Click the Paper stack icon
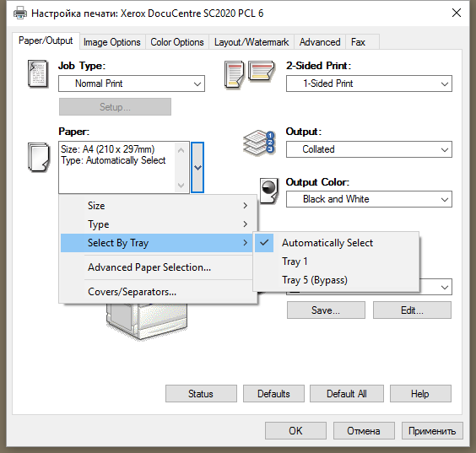476x453 pixels. [39, 157]
